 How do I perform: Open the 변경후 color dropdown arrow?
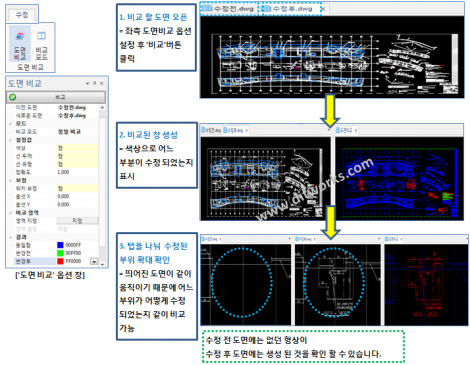94,261
